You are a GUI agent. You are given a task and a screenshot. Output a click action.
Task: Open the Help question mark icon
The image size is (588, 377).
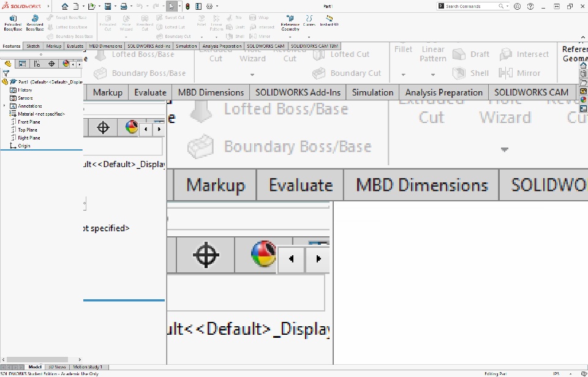(530, 6)
